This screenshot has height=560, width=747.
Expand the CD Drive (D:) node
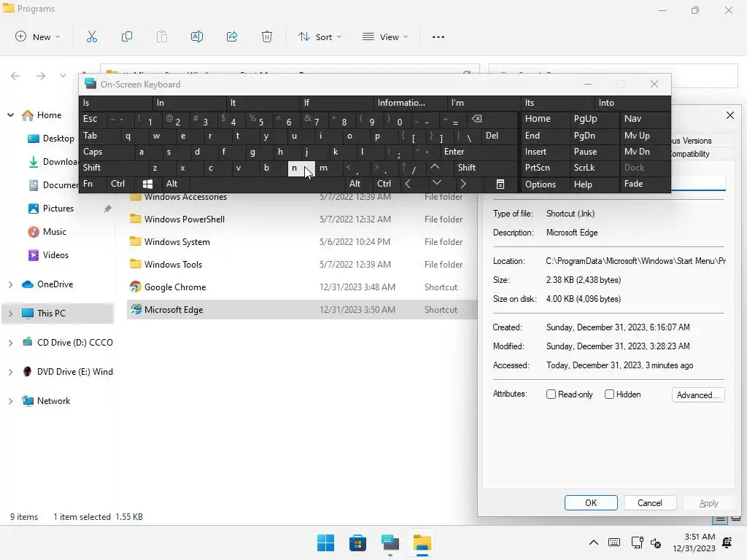[10, 343]
